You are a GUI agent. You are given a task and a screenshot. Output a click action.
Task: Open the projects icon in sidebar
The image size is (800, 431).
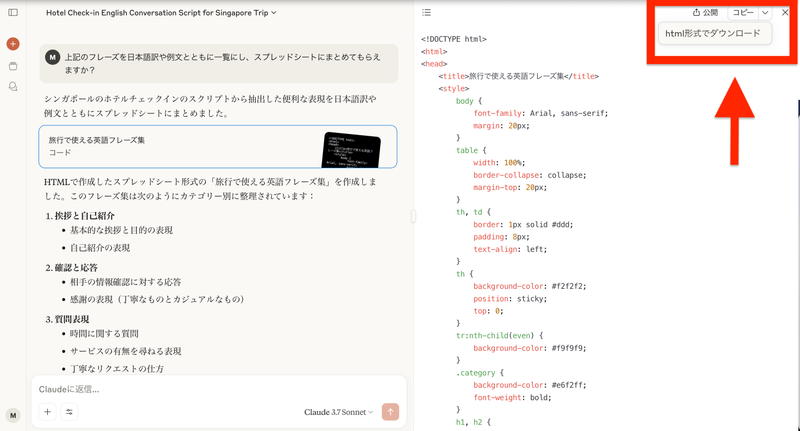click(x=13, y=66)
